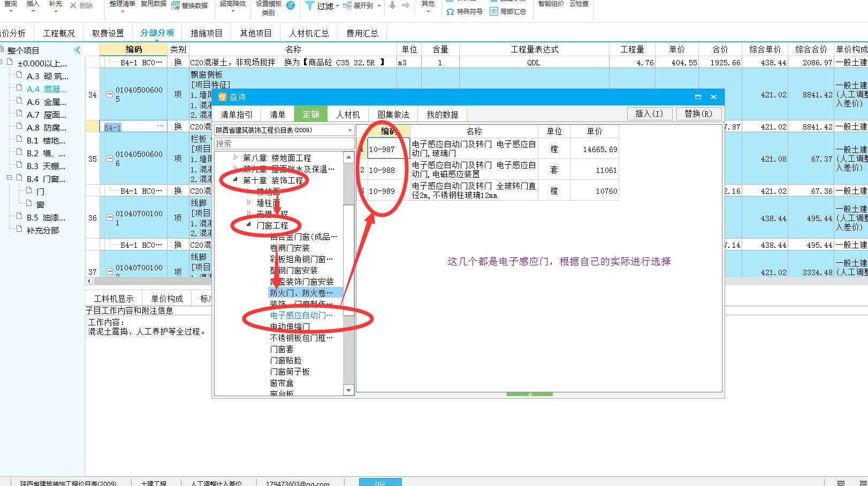Click the 搜索 input box in dialog
The image size is (868, 486).
284,143
